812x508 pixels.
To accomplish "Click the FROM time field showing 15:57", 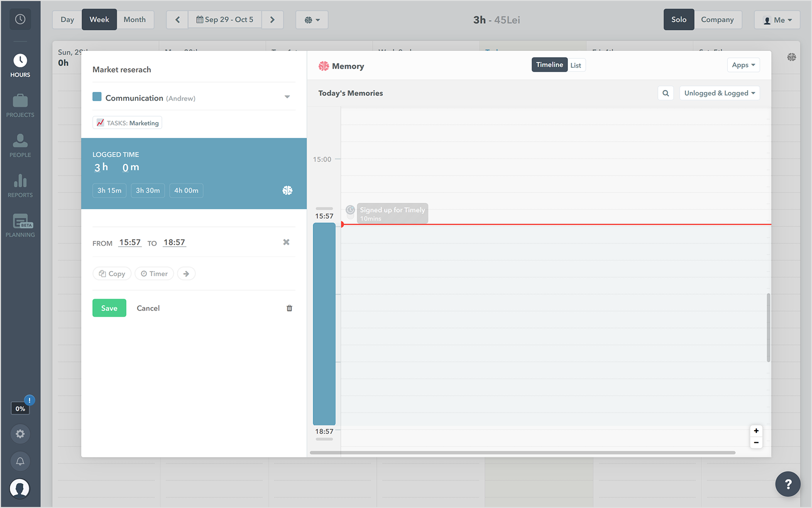I will tap(130, 242).
